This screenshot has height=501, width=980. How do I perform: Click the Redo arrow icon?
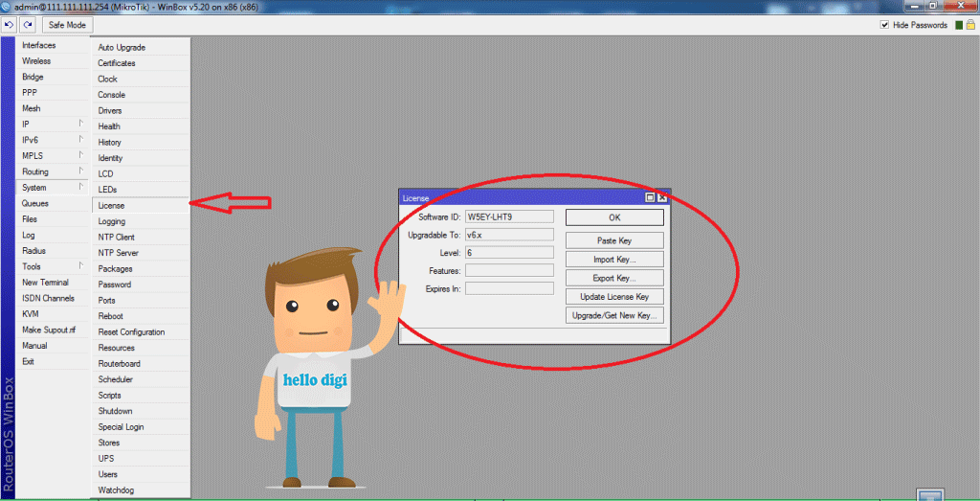28,25
